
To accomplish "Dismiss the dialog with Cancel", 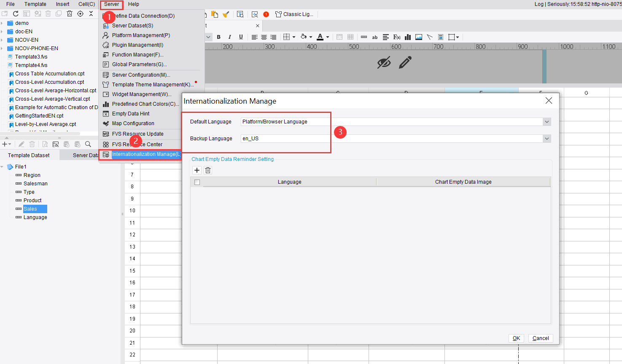I will pyautogui.click(x=541, y=338).
